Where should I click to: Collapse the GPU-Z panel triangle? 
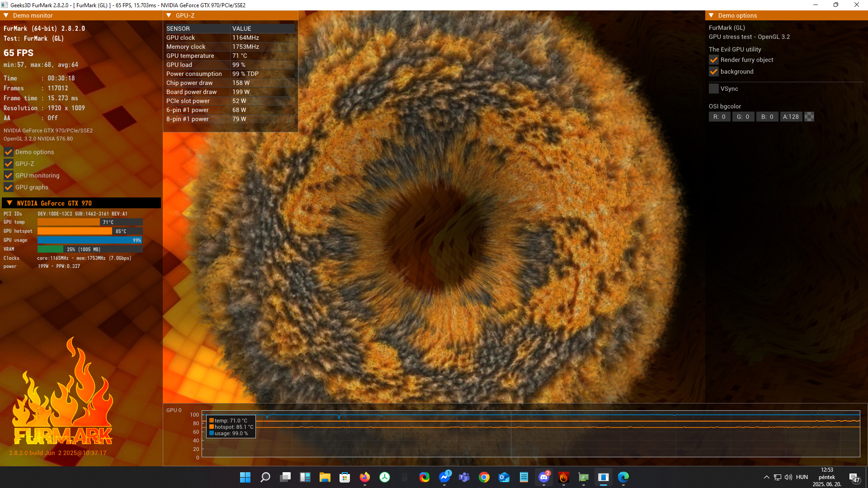click(x=169, y=15)
